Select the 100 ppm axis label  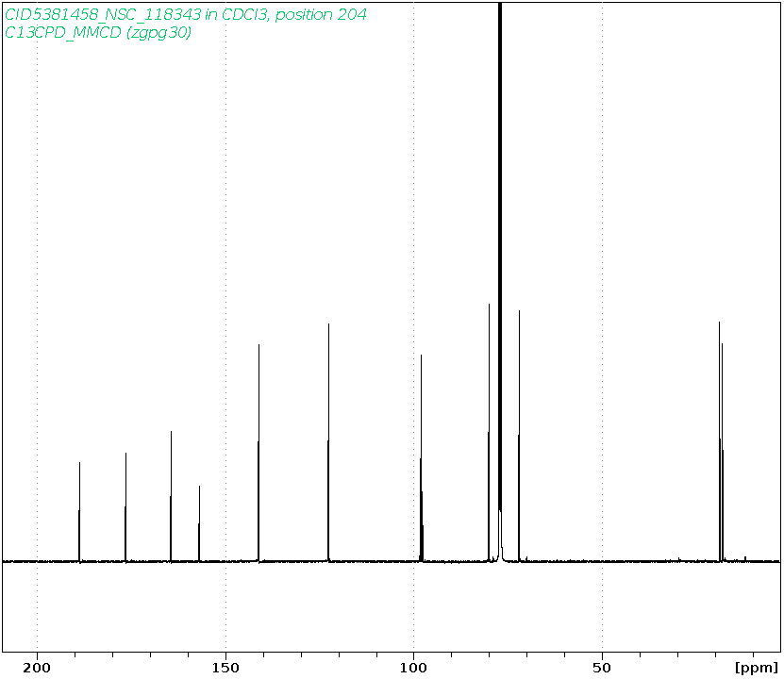[x=413, y=668]
